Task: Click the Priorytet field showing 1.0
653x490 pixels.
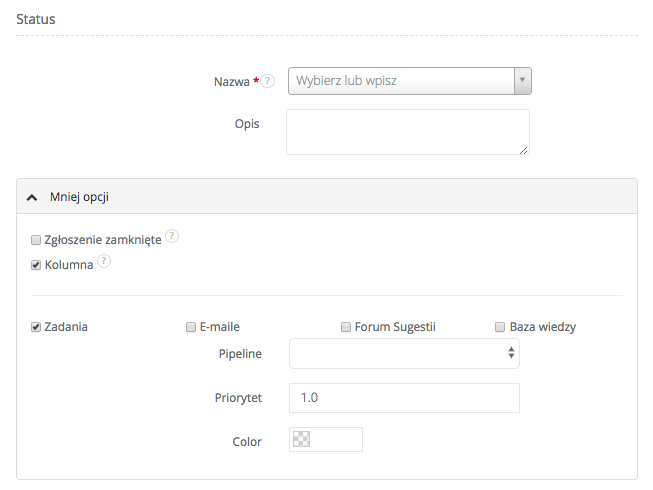Action: 404,397
